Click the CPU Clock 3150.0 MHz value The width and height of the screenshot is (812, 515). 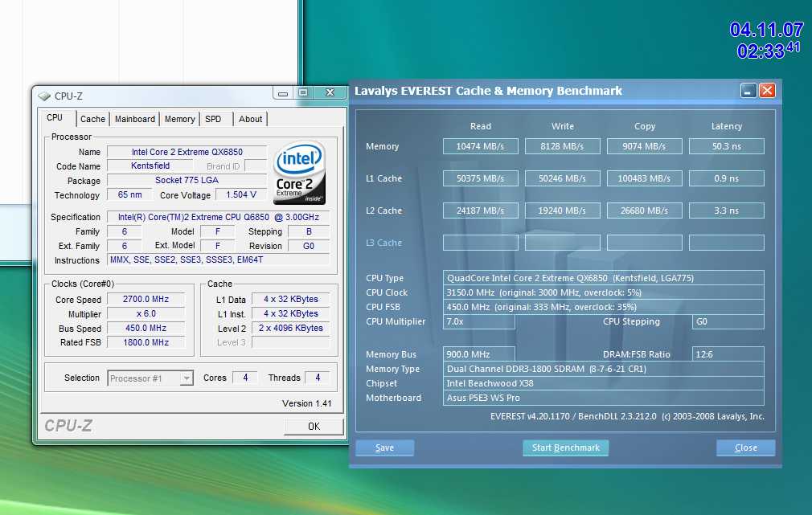click(603, 292)
